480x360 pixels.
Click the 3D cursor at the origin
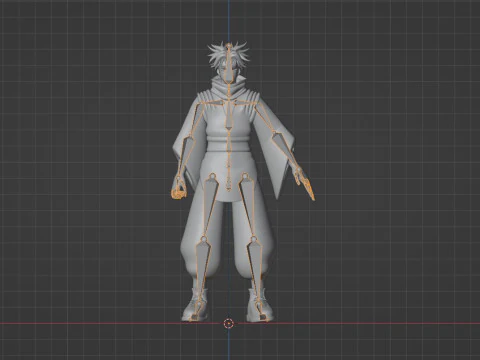click(228, 323)
